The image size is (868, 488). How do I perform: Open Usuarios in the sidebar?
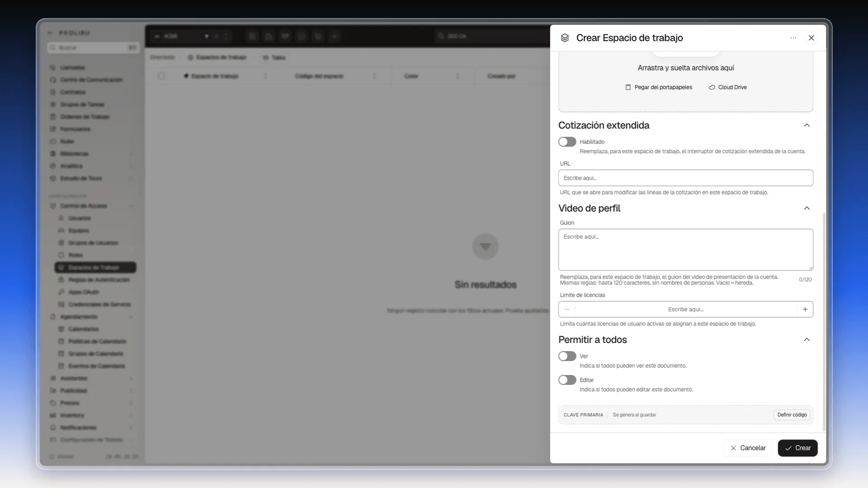80,218
